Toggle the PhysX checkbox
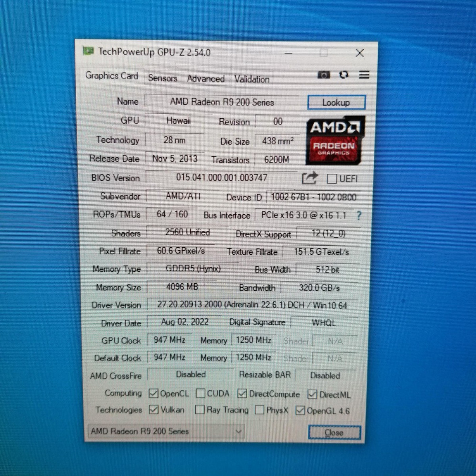476x476 pixels. (259, 410)
